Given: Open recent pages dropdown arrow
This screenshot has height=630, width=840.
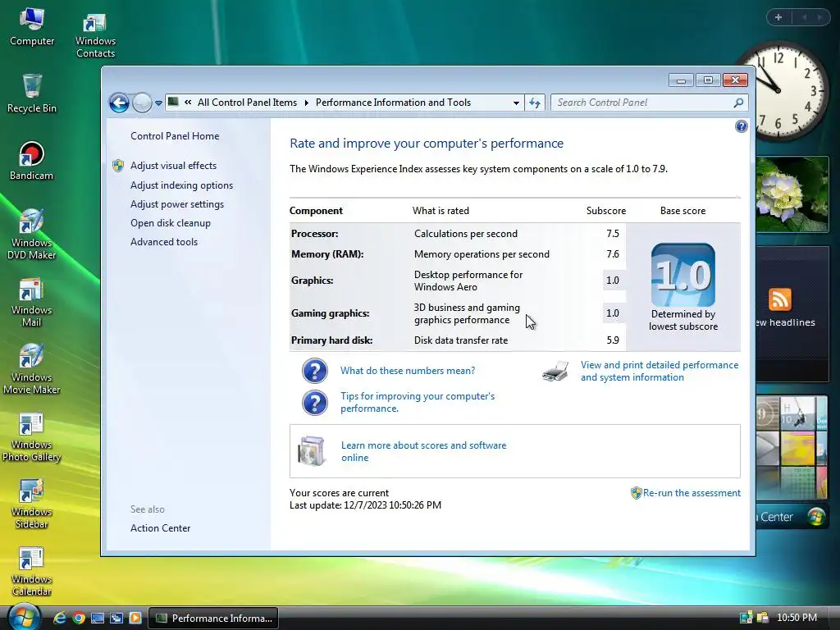Looking at the screenshot, I should (x=158, y=103).
